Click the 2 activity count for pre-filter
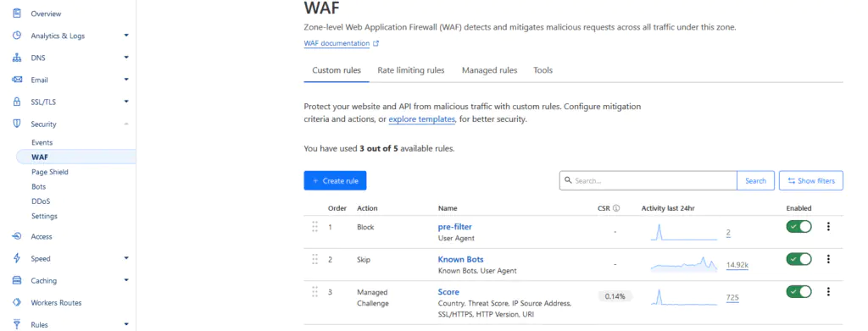Viewport: 868px width, 331px height. point(728,233)
